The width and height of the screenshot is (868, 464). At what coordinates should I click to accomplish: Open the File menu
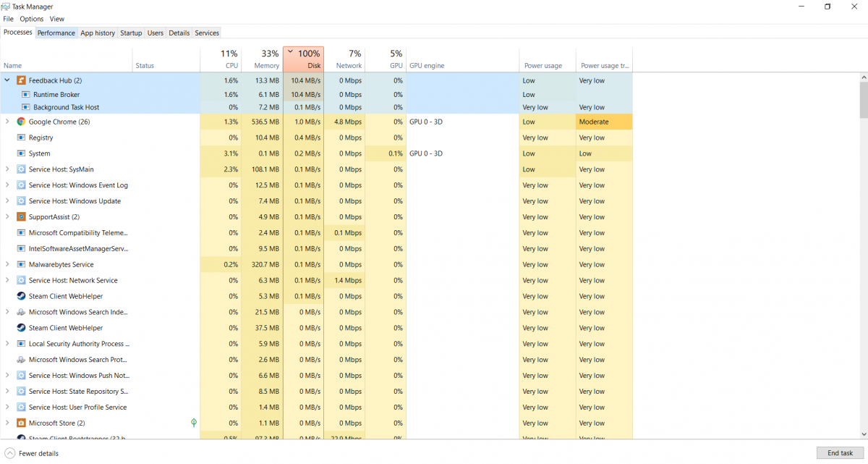pyautogui.click(x=9, y=19)
